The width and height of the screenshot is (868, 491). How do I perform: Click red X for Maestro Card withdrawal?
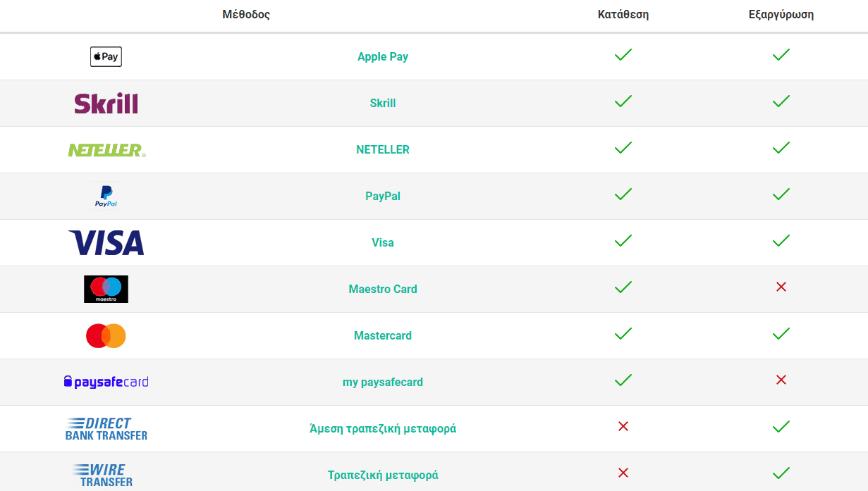tap(781, 287)
